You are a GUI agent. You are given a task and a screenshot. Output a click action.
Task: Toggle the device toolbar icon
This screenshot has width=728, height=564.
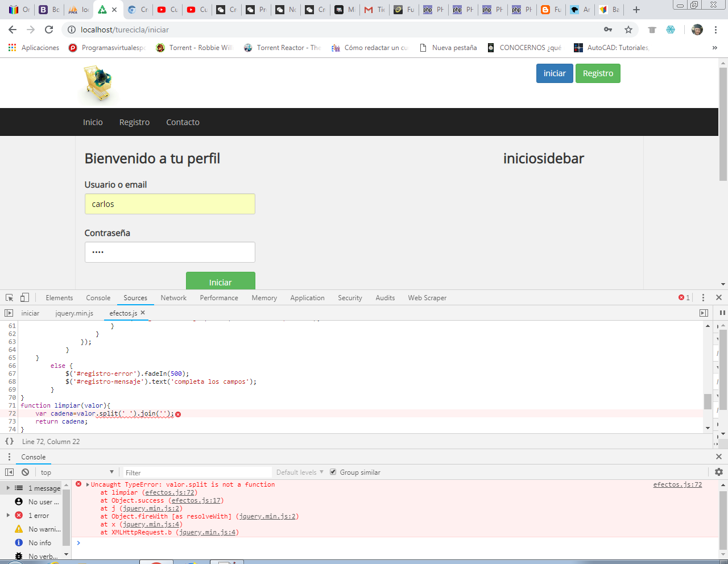(24, 297)
